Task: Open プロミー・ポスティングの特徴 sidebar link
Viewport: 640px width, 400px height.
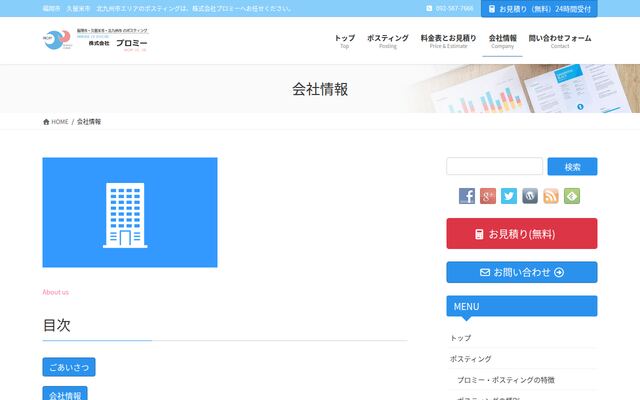Action: (x=506, y=380)
